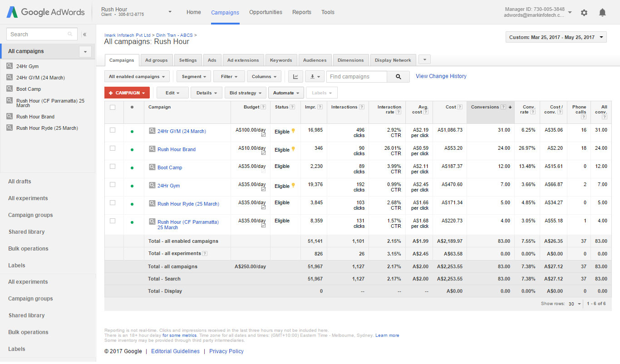This screenshot has width=620, height=364.
Task: Select the Boot Camp campaign checkbox
Action: [113, 167]
